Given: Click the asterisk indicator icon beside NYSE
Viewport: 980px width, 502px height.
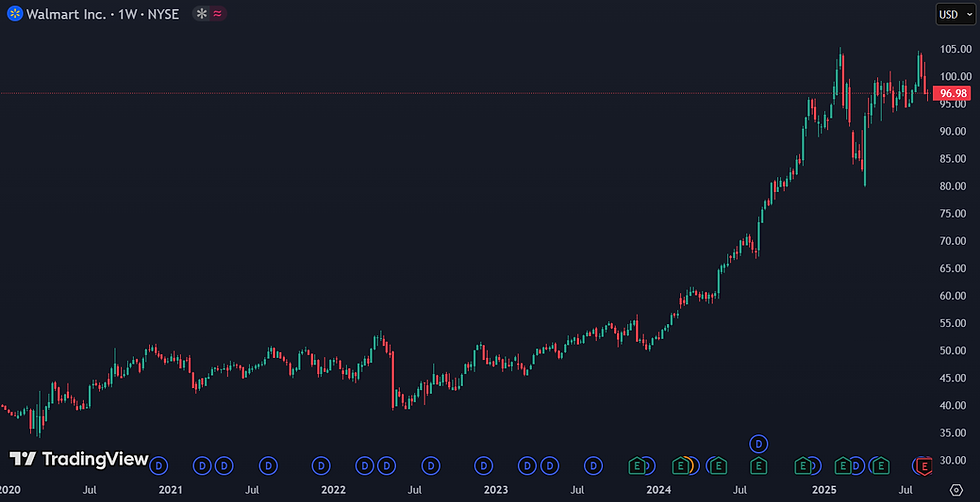Looking at the screenshot, I should pyautogui.click(x=201, y=13).
